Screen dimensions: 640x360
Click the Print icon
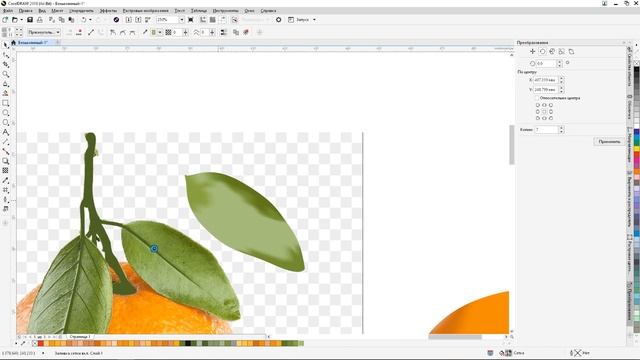(x=40, y=20)
